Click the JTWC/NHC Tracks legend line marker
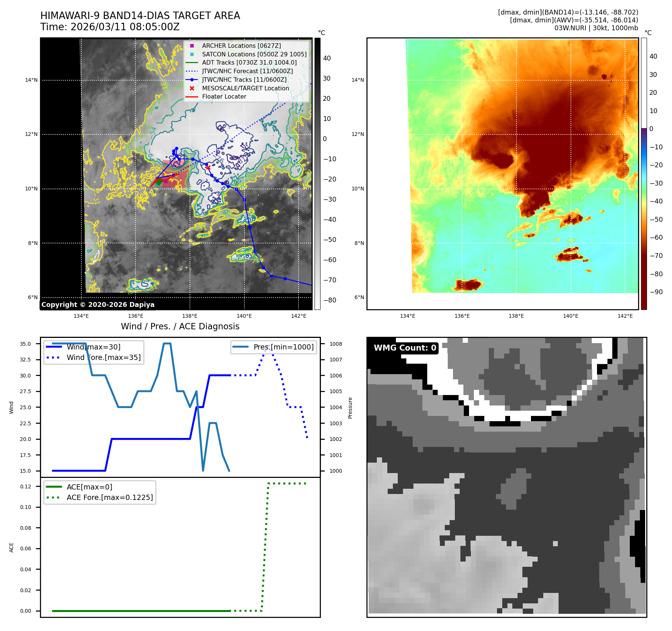The height and width of the screenshot is (631, 672). pos(192,80)
